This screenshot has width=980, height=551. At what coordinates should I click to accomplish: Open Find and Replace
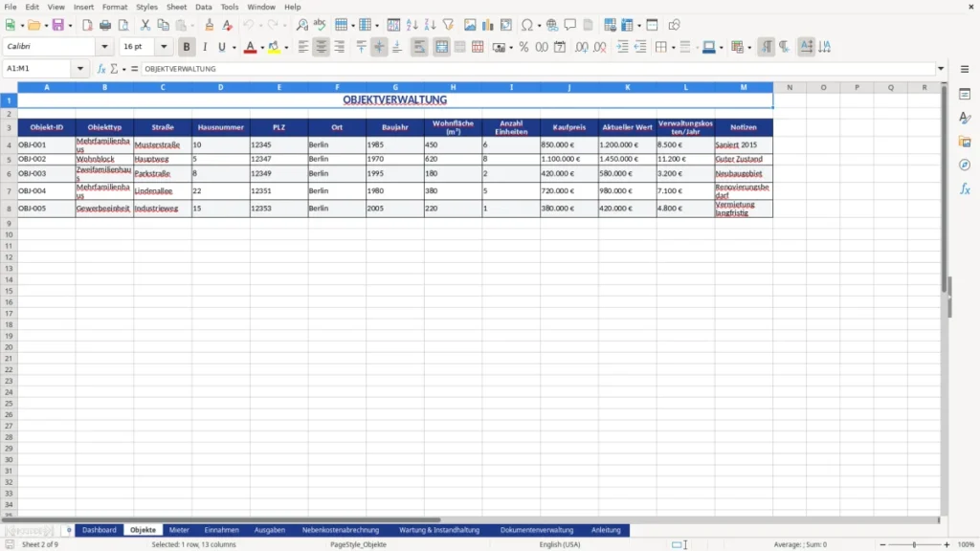point(301,25)
